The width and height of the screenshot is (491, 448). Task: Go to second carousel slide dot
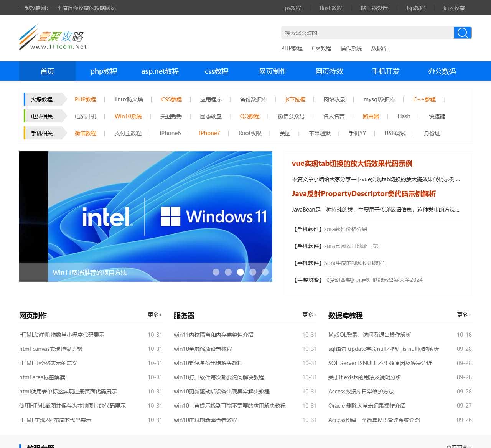[228, 272]
